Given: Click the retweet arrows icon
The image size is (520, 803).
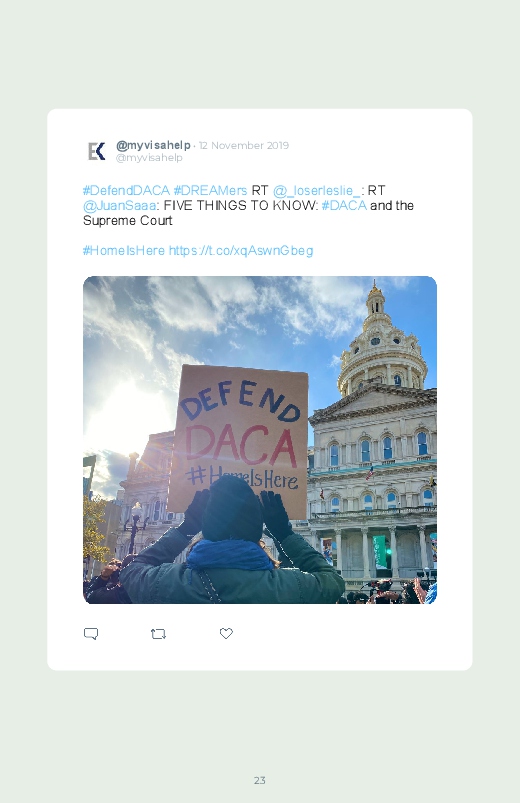Looking at the screenshot, I should 158,634.
